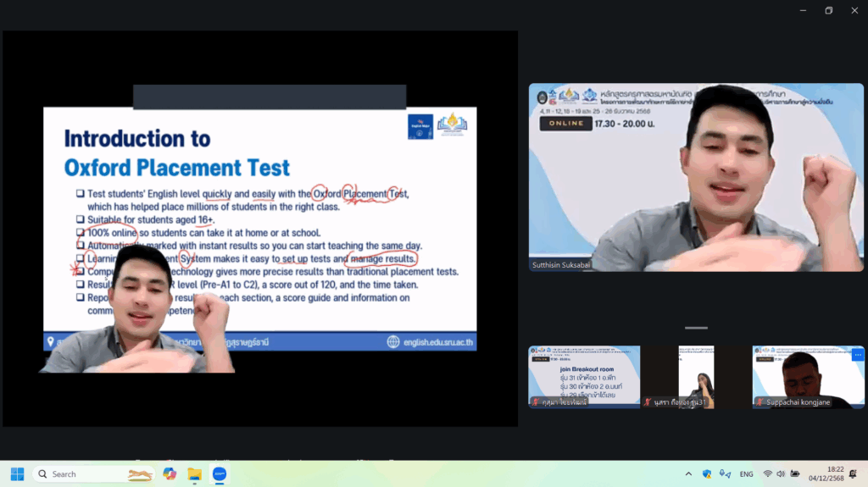Click the gallery resize handle bar above the thumbnails

(696, 328)
